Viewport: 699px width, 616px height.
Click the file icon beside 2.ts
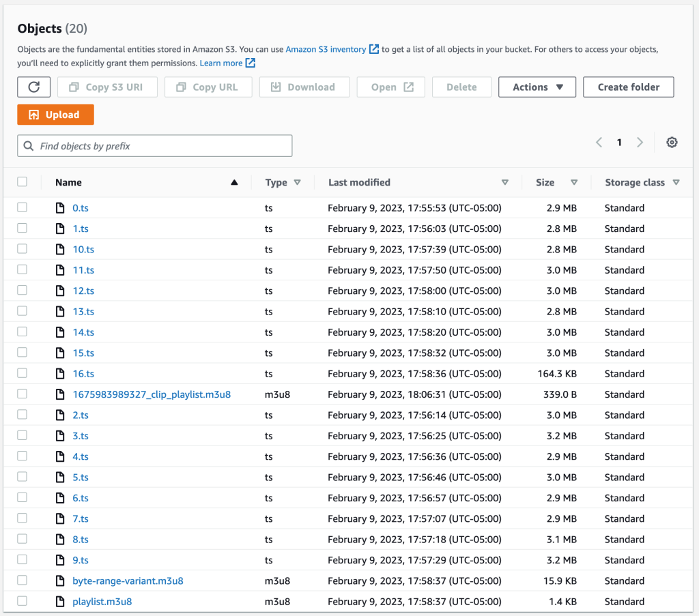[60, 415]
